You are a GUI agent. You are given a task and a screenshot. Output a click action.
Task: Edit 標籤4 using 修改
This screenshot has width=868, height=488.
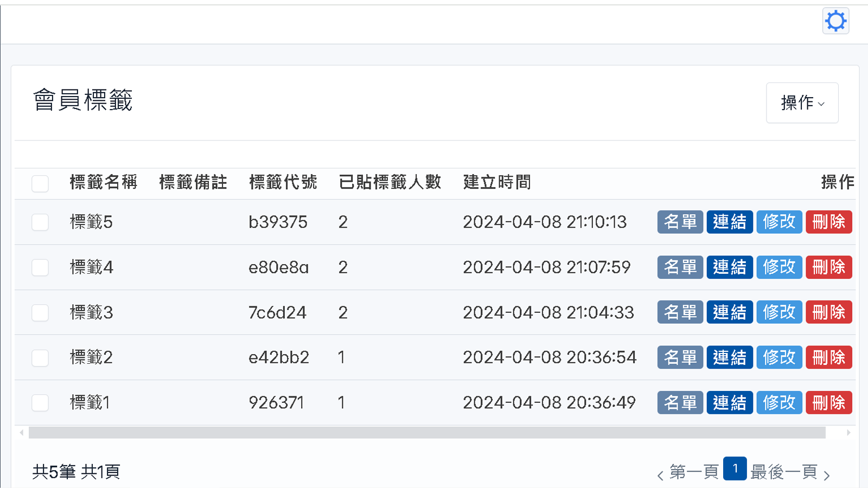pos(780,267)
